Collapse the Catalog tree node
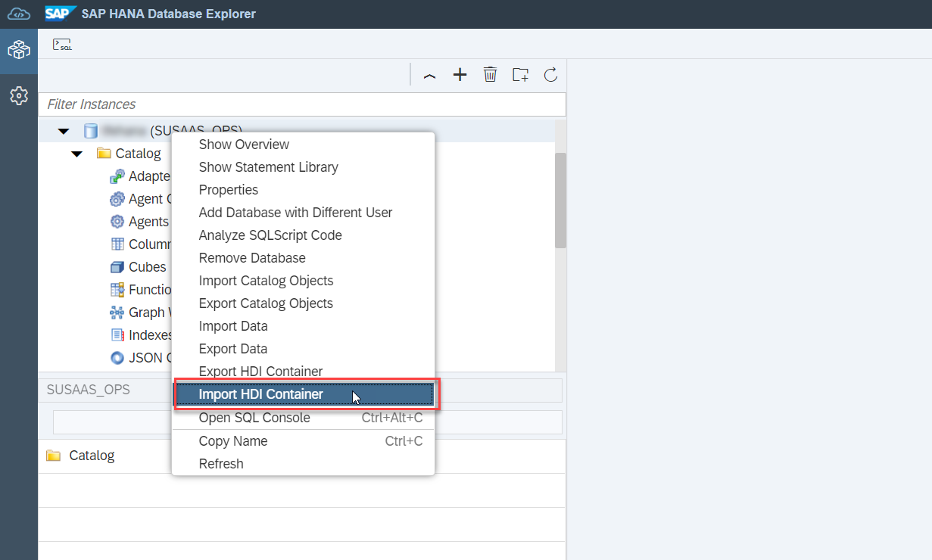Screen dimensions: 932x560 (76, 154)
